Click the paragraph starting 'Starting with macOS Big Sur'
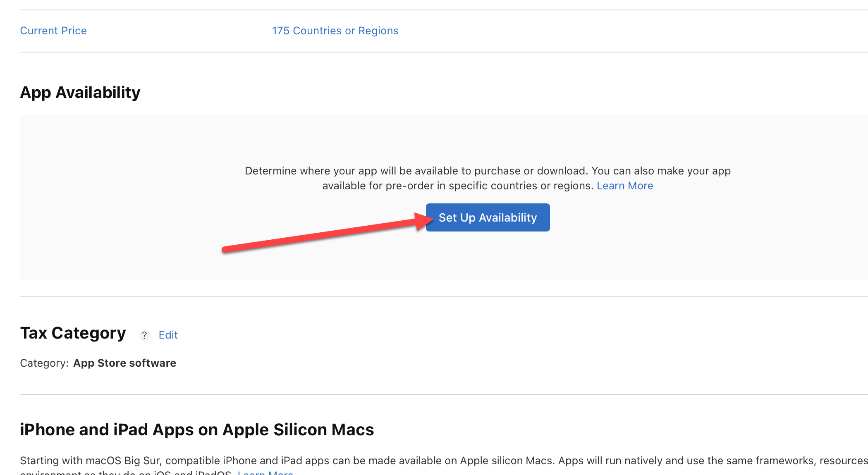The image size is (868, 475). point(414,461)
